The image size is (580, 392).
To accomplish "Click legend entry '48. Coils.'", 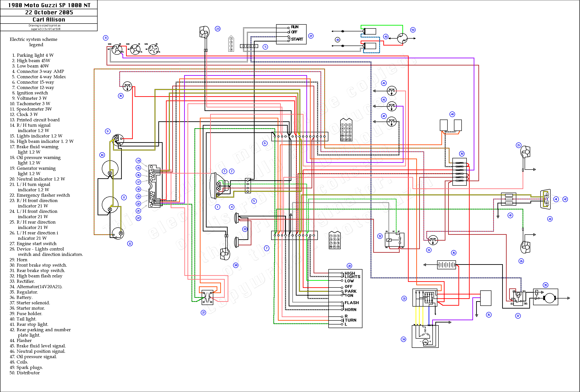I will click(19, 362).
